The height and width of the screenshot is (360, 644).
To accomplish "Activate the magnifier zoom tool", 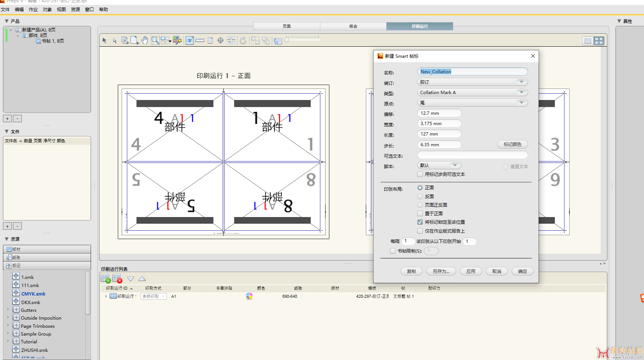I will [155, 40].
